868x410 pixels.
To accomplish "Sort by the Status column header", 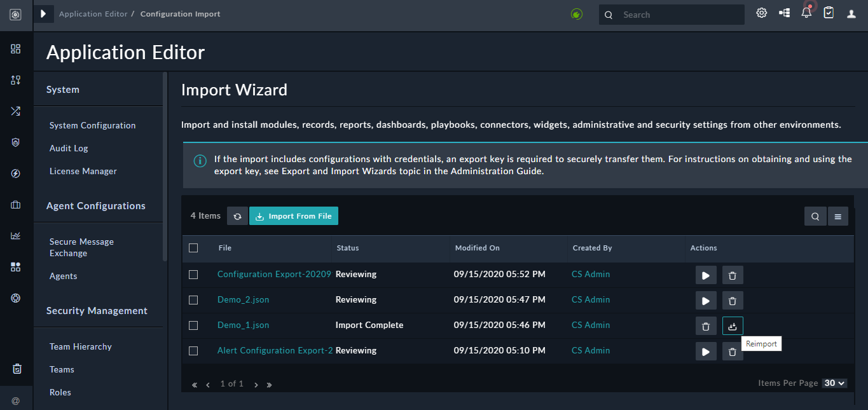I will [348, 248].
